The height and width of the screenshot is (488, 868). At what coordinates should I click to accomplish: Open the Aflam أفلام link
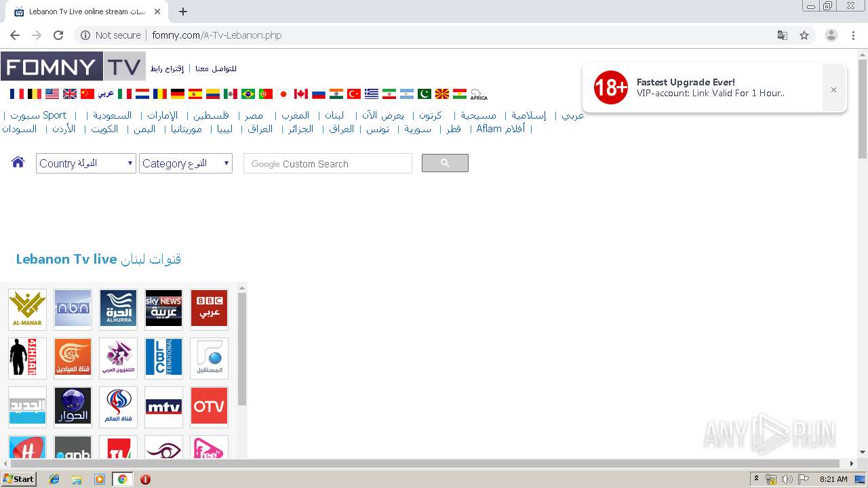(500, 129)
